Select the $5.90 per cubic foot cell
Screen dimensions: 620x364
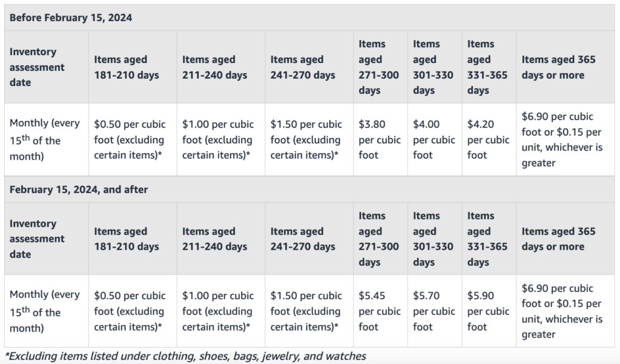488,311
